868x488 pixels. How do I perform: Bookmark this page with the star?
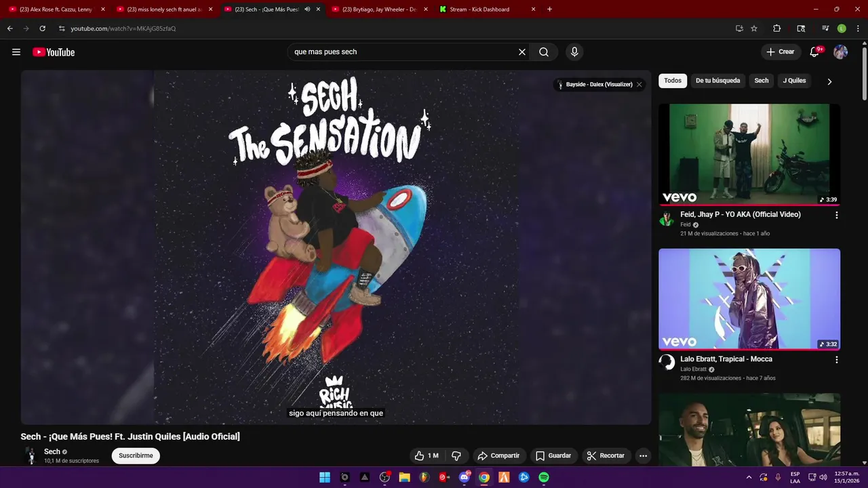point(754,28)
